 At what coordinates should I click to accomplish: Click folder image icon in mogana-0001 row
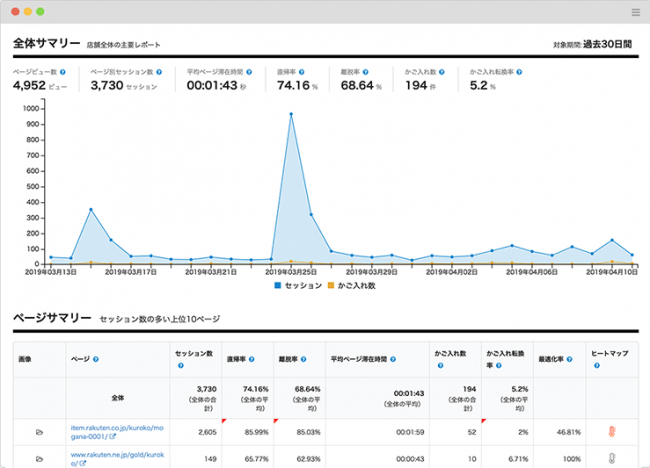tap(40, 432)
